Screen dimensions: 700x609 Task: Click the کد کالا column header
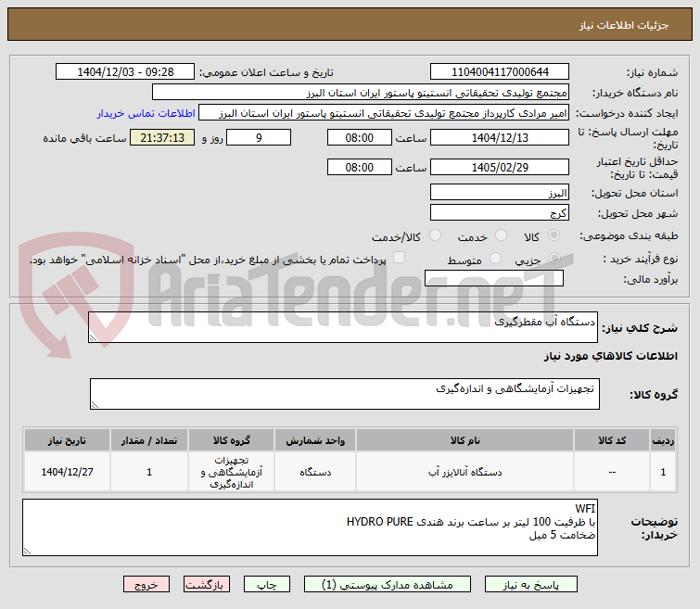pyautogui.click(x=612, y=440)
